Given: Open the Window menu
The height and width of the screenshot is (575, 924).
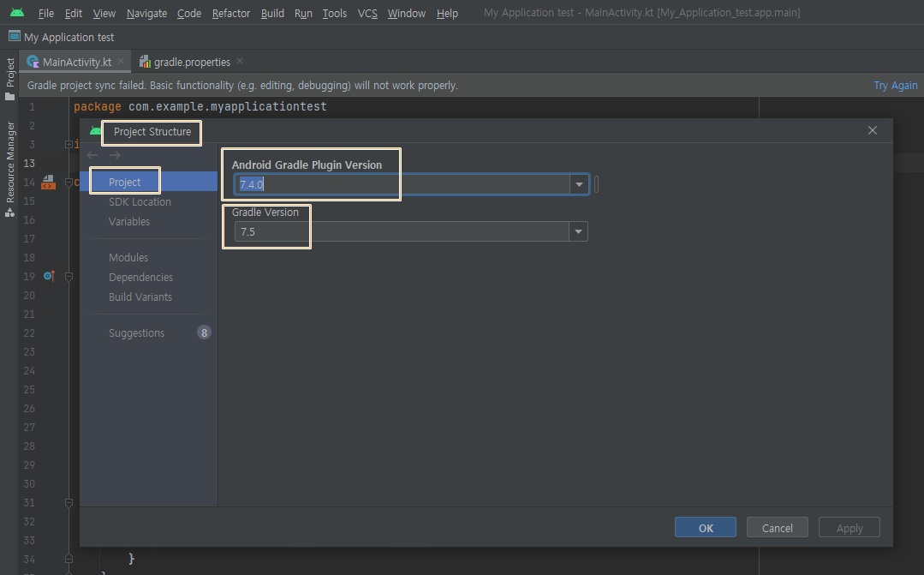Looking at the screenshot, I should click(406, 13).
